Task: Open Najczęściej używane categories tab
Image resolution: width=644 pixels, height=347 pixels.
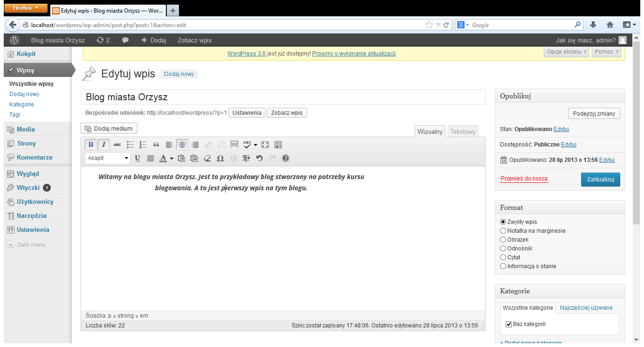Action: tap(586, 308)
